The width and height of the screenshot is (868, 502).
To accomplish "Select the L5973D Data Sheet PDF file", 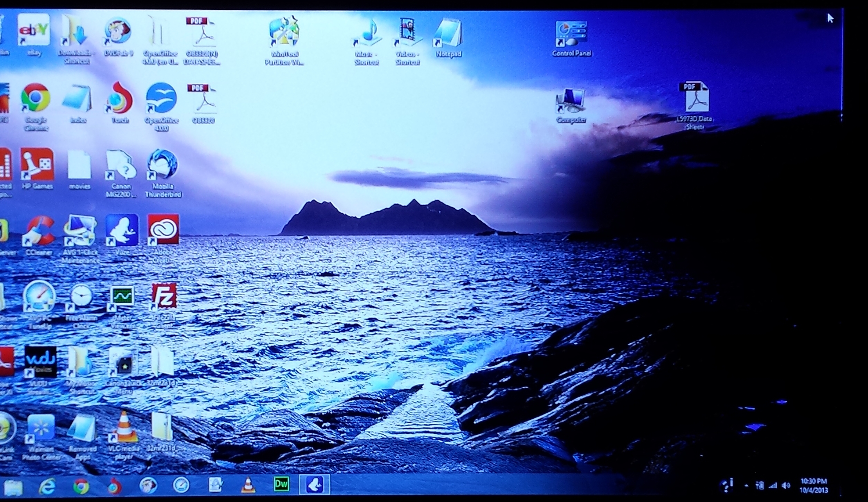I will click(696, 98).
